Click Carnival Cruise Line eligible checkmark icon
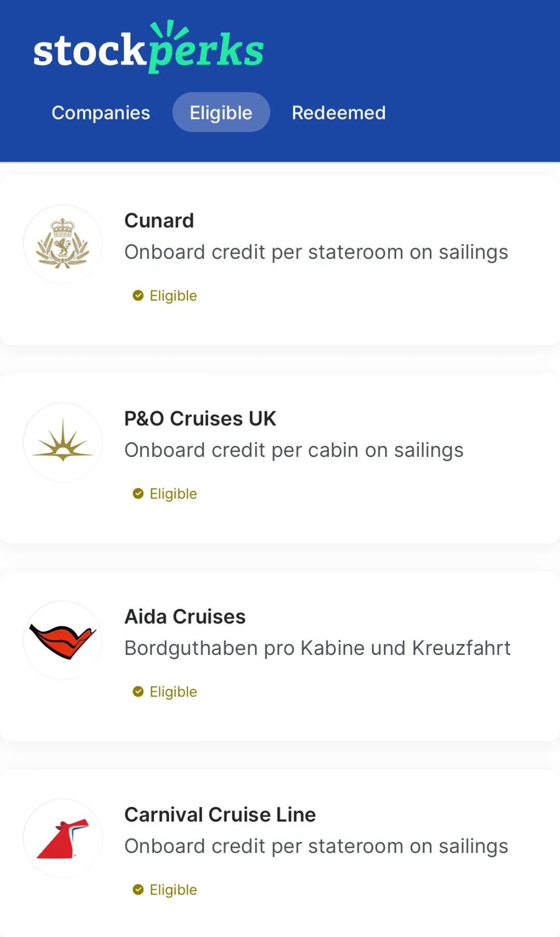 point(138,890)
